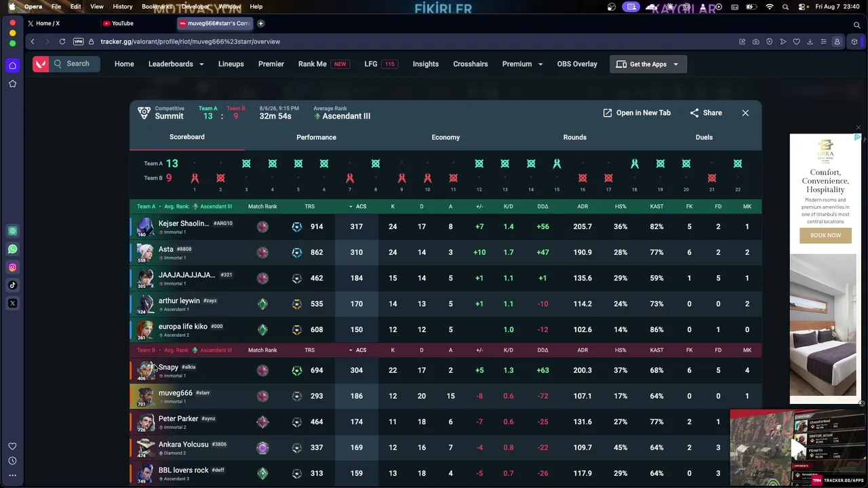
Task: Open the Lineups nav link
Action: [x=231, y=64]
